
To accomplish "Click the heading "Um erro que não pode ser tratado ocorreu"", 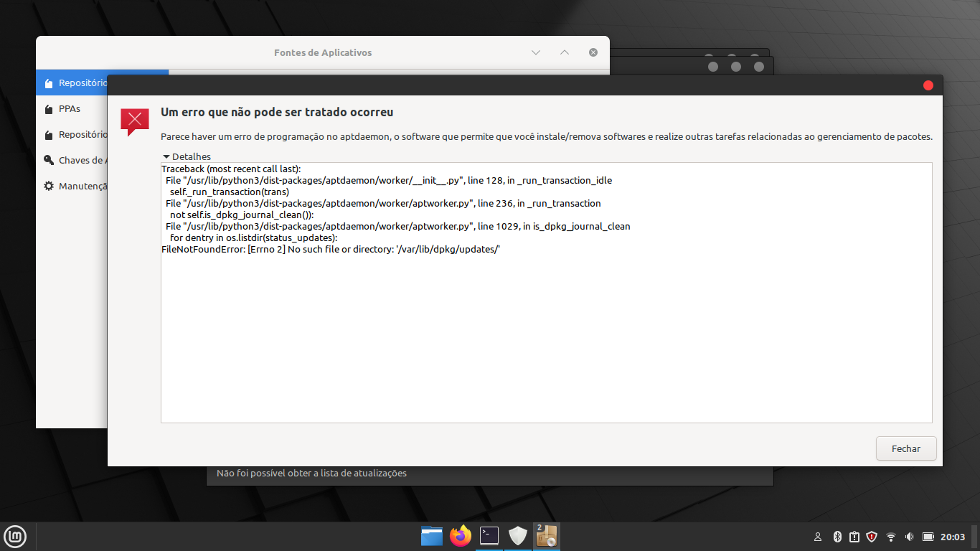I will click(277, 113).
